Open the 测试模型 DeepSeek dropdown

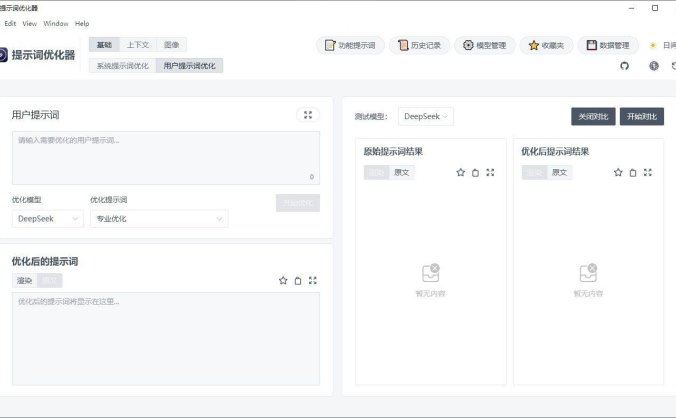coord(426,116)
